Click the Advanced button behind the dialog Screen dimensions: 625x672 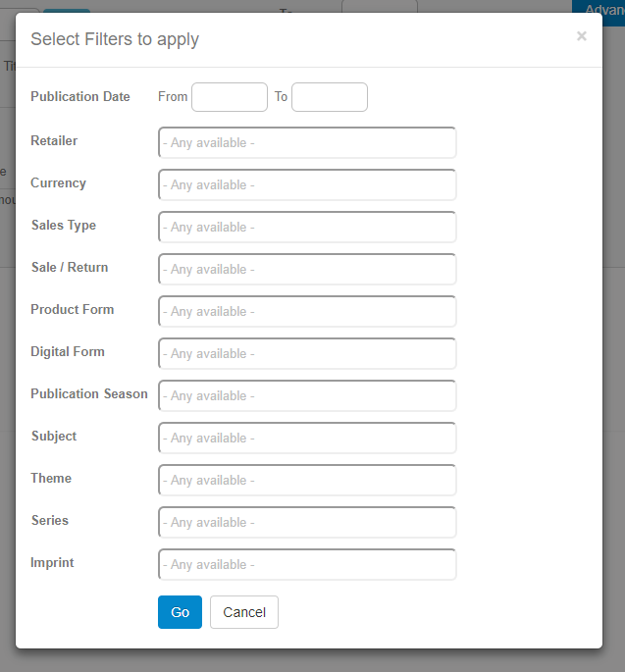[600, 8]
